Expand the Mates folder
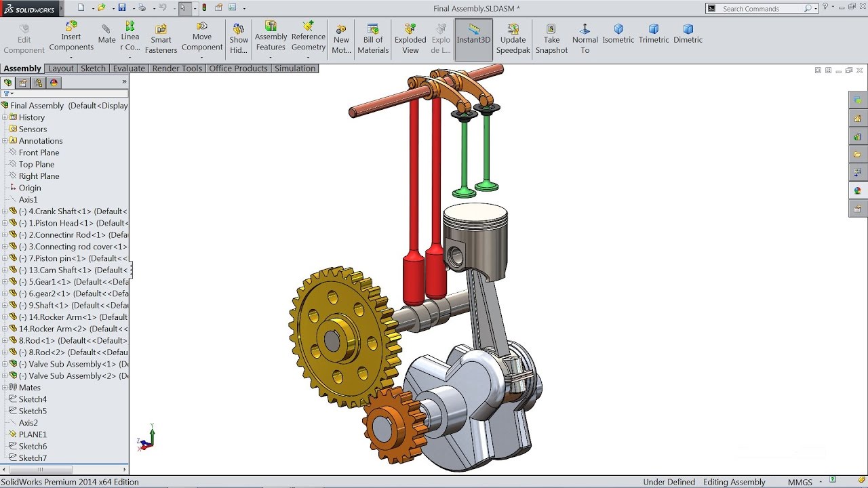Screen dimensions: 868x488 tap(5, 388)
